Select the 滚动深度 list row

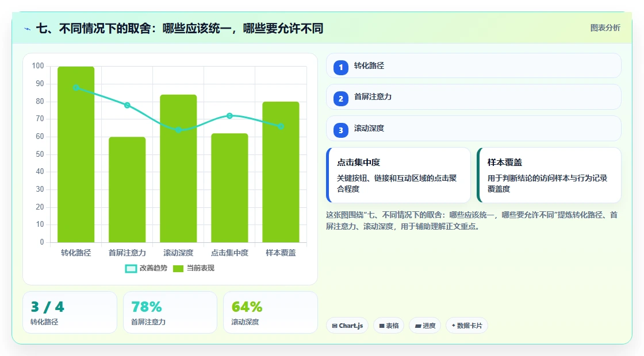point(473,129)
